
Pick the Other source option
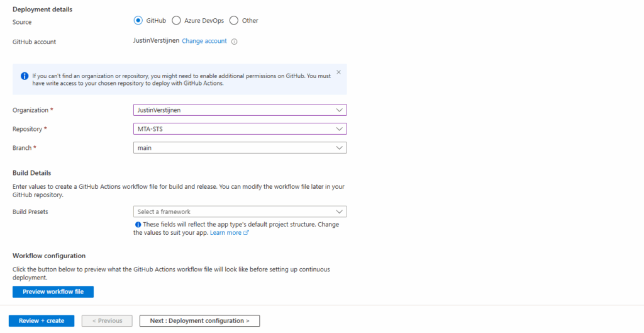coord(234,20)
